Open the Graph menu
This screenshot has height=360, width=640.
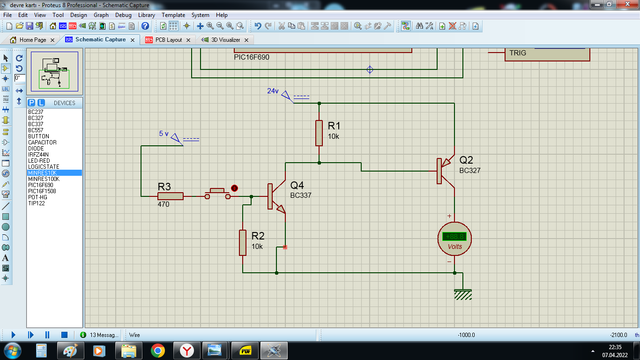[101, 15]
